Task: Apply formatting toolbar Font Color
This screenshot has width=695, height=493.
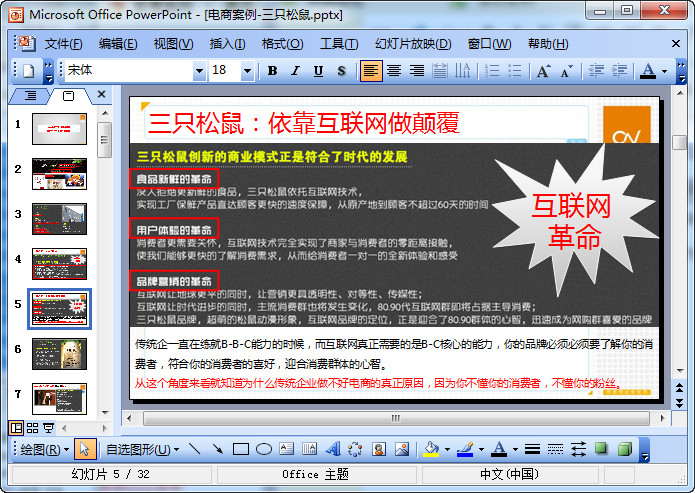Action: (648, 71)
